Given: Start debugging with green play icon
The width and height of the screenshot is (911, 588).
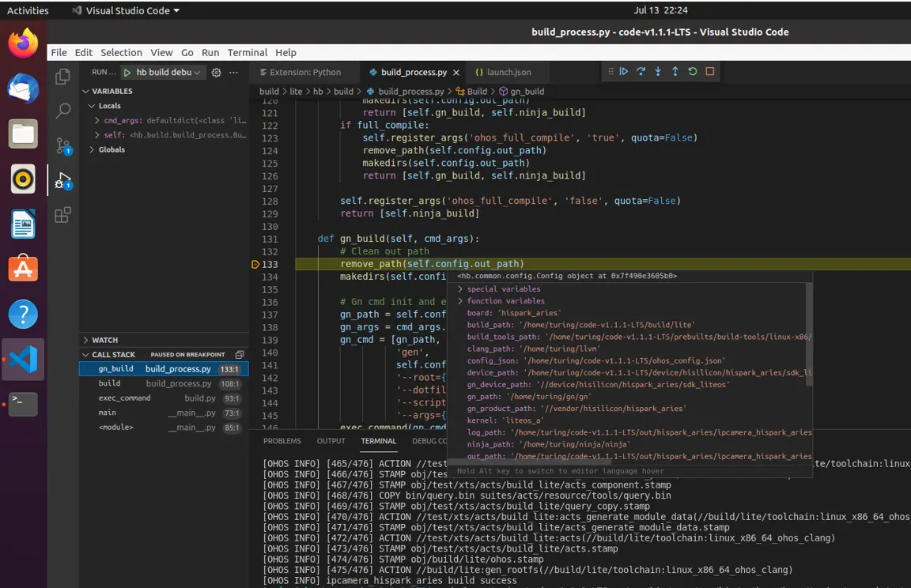Looking at the screenshot, I should (x=127, y=73).
